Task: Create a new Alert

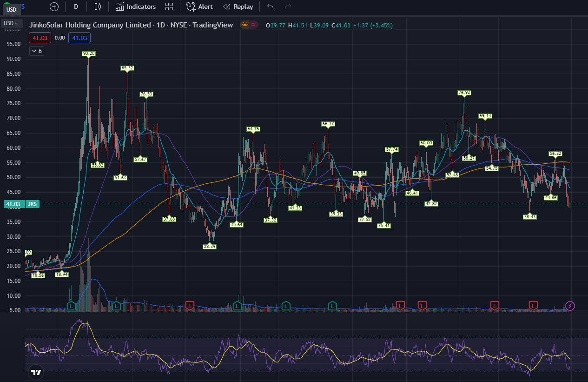Action: 200,7
